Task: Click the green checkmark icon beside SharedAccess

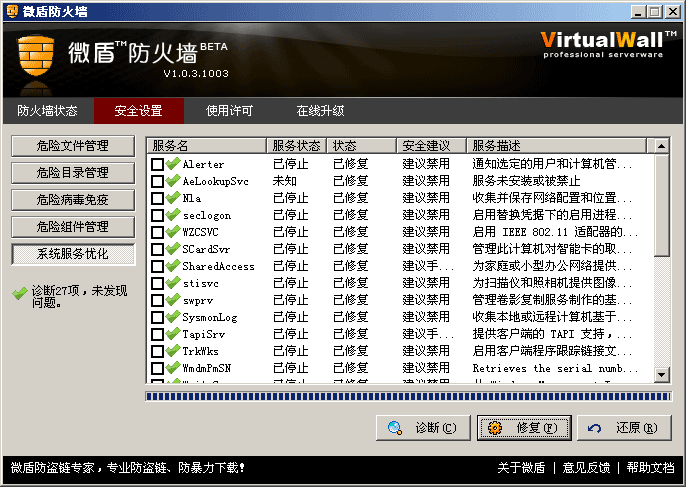Action: [173, 266]
